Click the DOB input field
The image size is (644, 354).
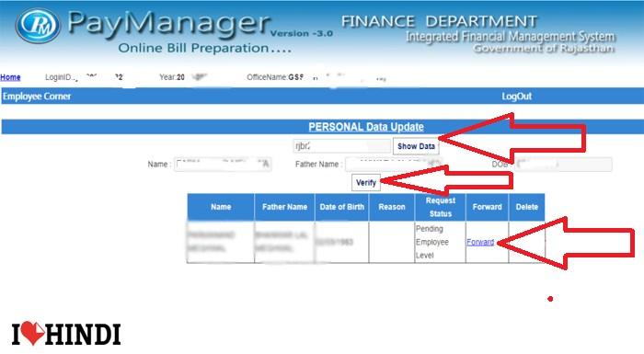[x=563, y=165]
